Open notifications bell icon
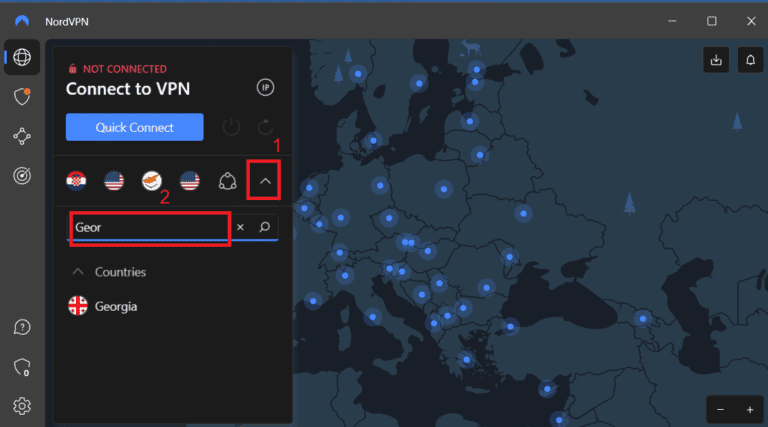This screenshot has height=427, width=768. (x=750, y=60)
